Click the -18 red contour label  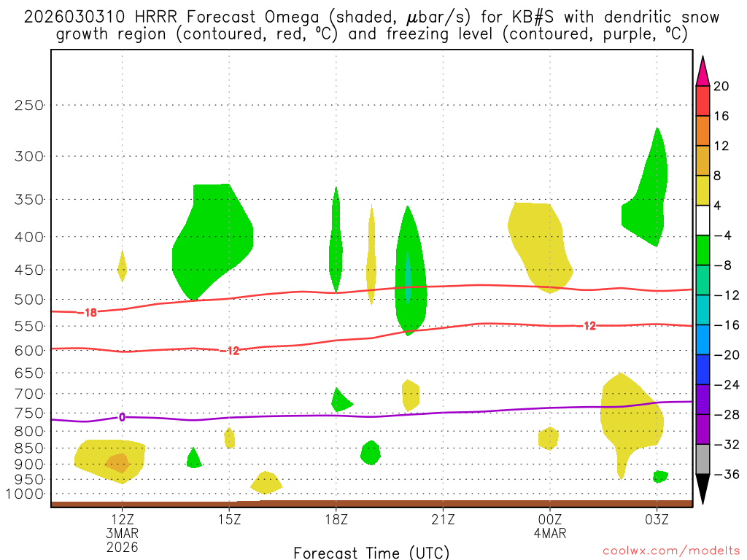(88, 313)
